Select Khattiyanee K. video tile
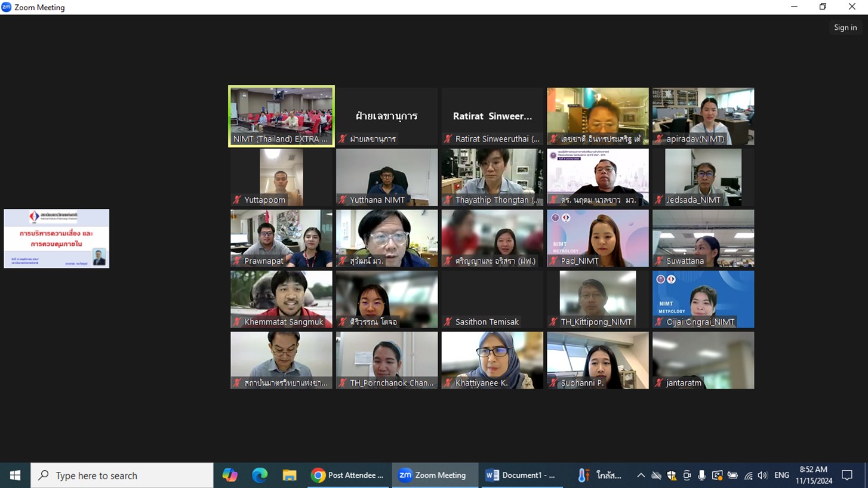868x488 pixels. pos(492,360)
